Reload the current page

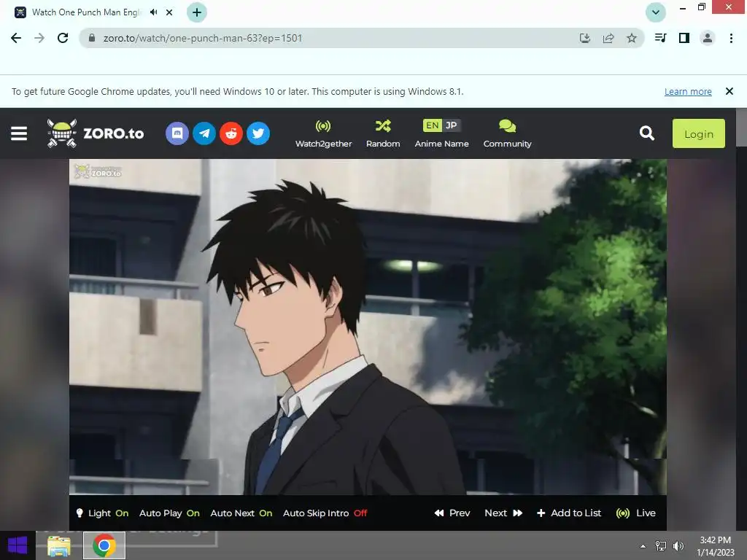63,38
